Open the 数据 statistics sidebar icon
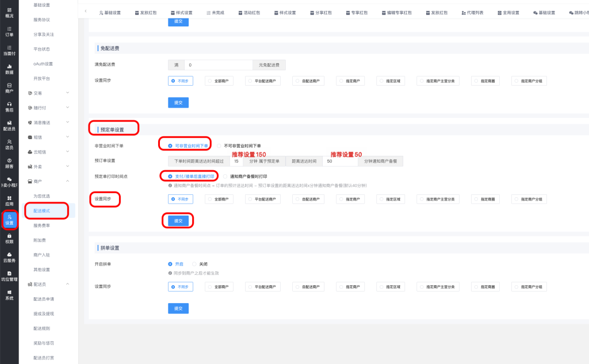Image resolution: width=589 pixels, height=364 pixels. tap(9, 69)
